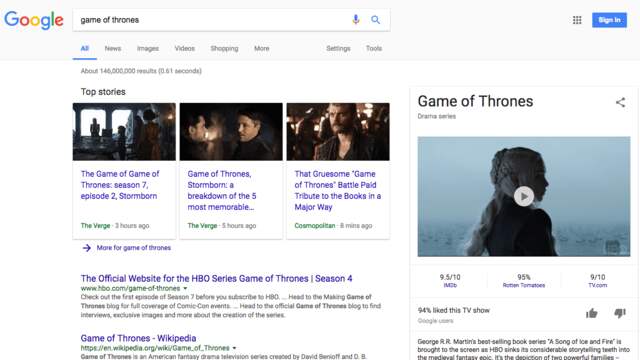Click the Google logo
Viewport: 640px width, 360px height.
(34, 20)
